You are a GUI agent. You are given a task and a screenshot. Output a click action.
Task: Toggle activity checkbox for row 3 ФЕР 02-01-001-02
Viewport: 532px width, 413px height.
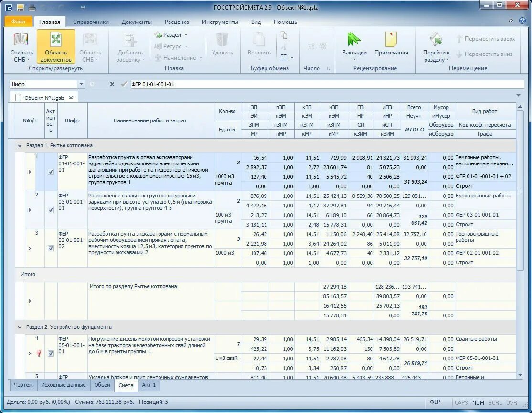click(x=51, y=248)
